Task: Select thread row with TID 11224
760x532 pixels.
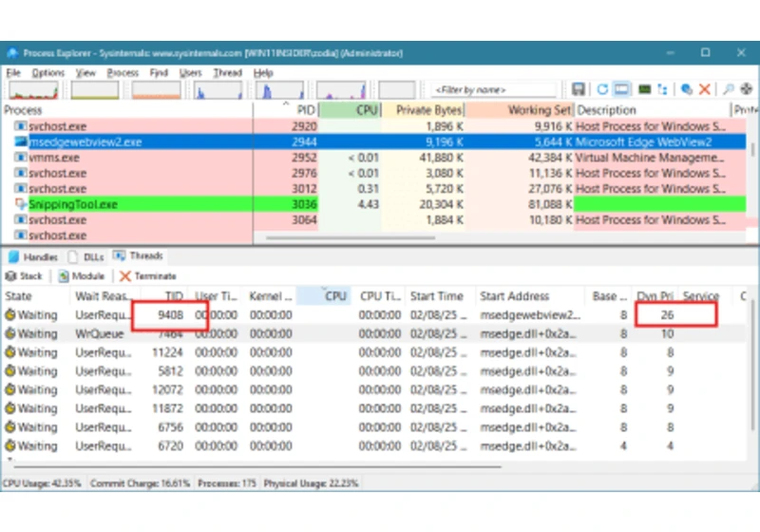Action: 373,352
